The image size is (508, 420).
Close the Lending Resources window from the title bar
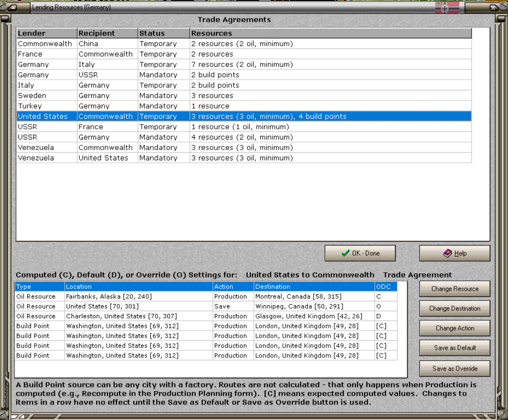coord(493,7)
